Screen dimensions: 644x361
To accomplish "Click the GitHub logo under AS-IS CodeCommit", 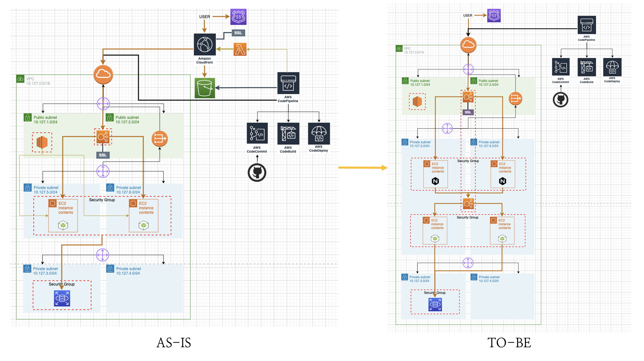I will tap(257, 172).
